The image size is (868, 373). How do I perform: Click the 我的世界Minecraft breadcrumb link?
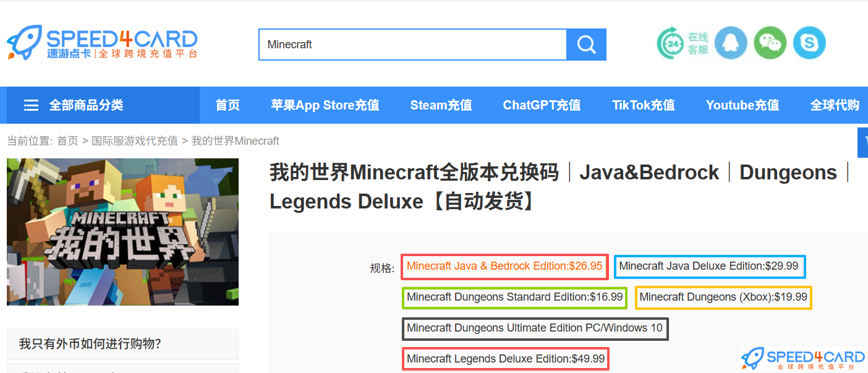click(236, 141)
